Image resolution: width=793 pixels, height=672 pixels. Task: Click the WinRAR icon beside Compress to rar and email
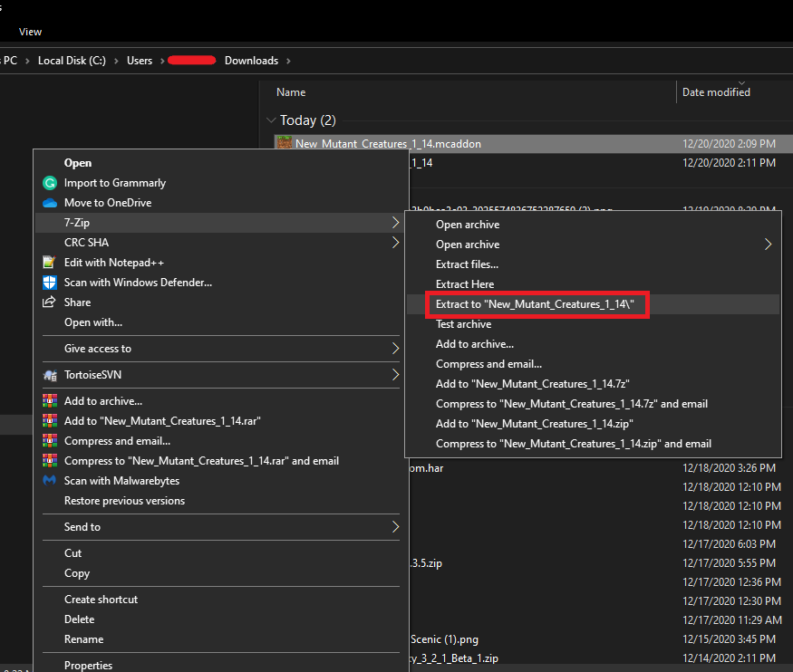click(x=48, y=460)
